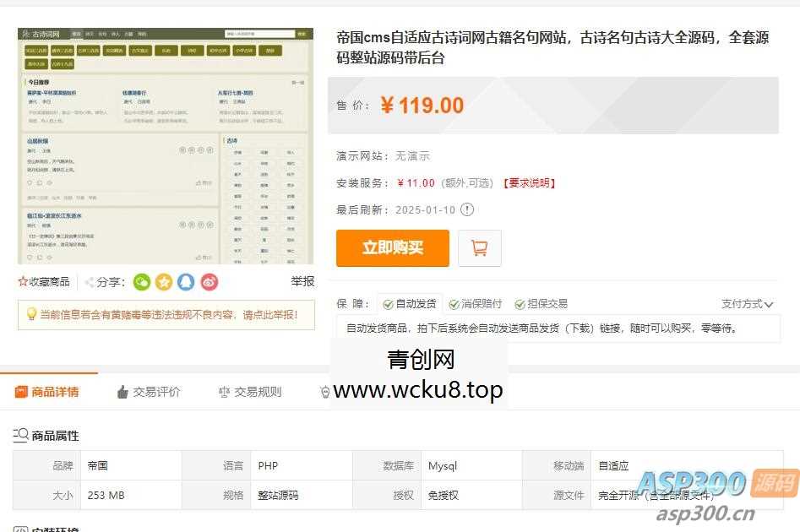Viewport: 800px width, 532px height.
Task: Click the 立即购买 purchase button
Action: pyautogui.click(x=392, y=247)
